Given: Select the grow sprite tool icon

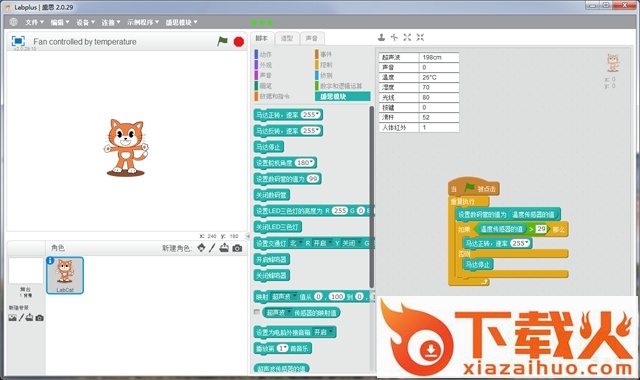Looking at the screenshot, I should 407,38.
